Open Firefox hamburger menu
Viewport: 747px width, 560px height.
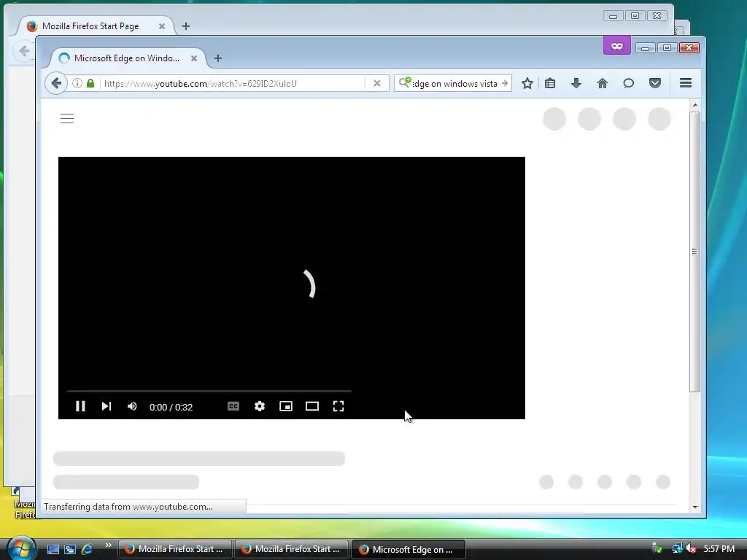click(686, 83)
